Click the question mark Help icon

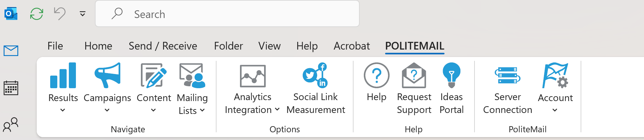pyautogui.click(x=376, y=76)
